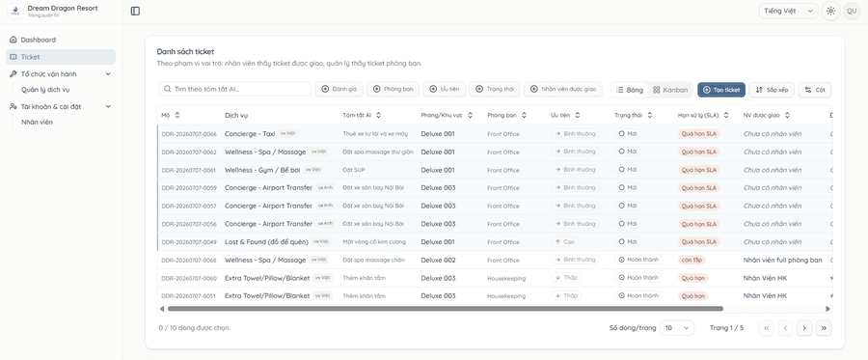Open ticket DDR-20260707-0056
The image size is (868, 360).
point(189,224)
